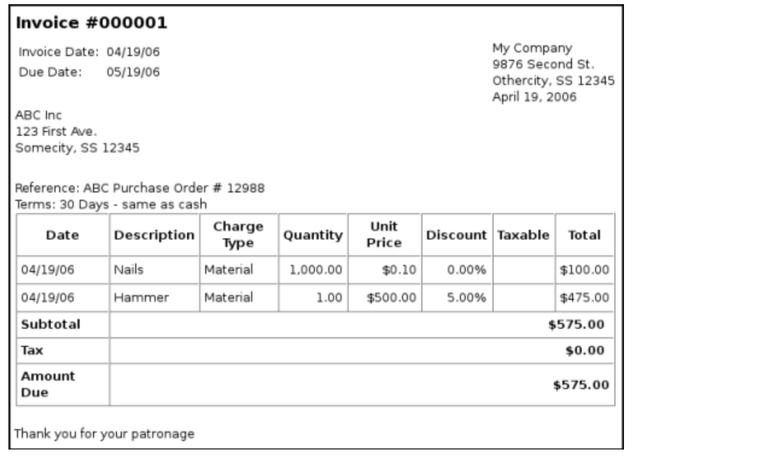Click the Taxable column header
The width and height of the screenshot is (770, 462).
pos(524,235)
